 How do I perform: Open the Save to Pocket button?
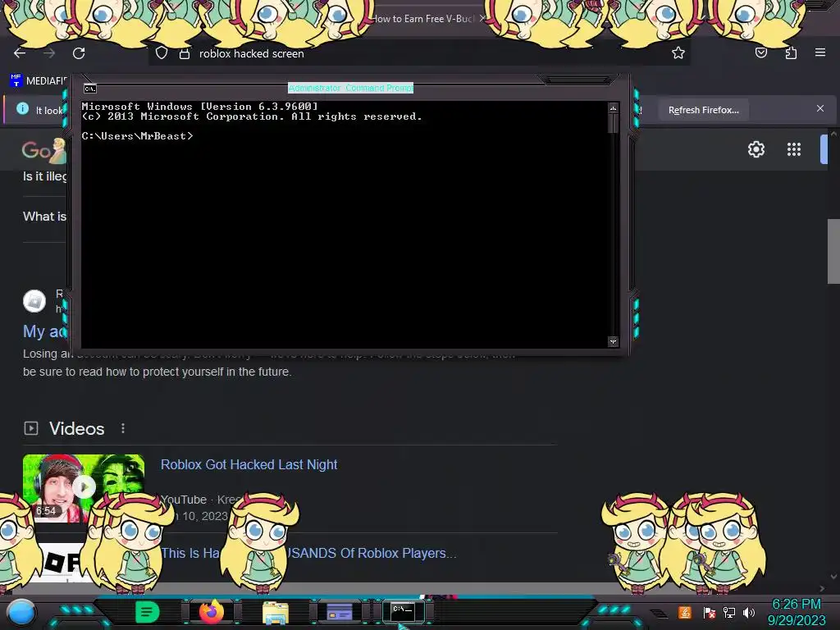[x=761, y=52]
